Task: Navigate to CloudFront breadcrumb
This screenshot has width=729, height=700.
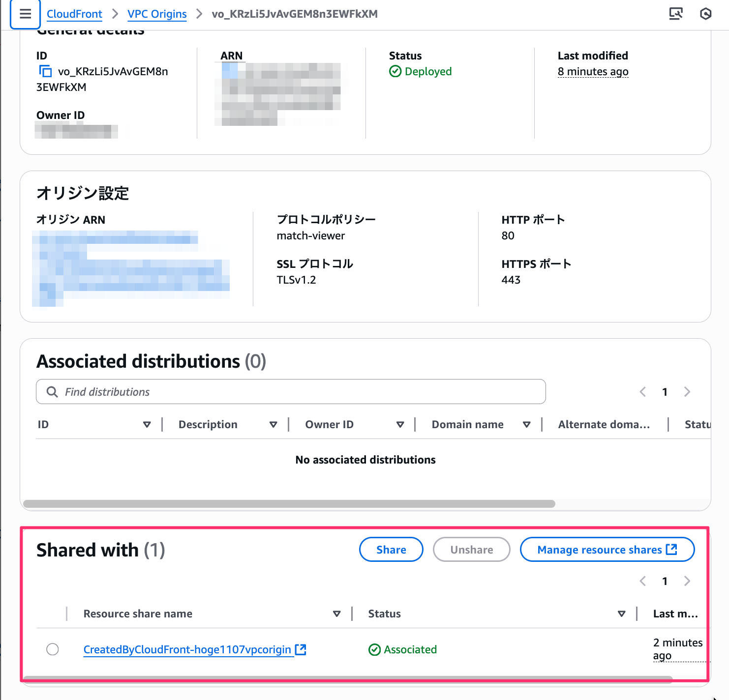Action: click(x=74, y=14)
